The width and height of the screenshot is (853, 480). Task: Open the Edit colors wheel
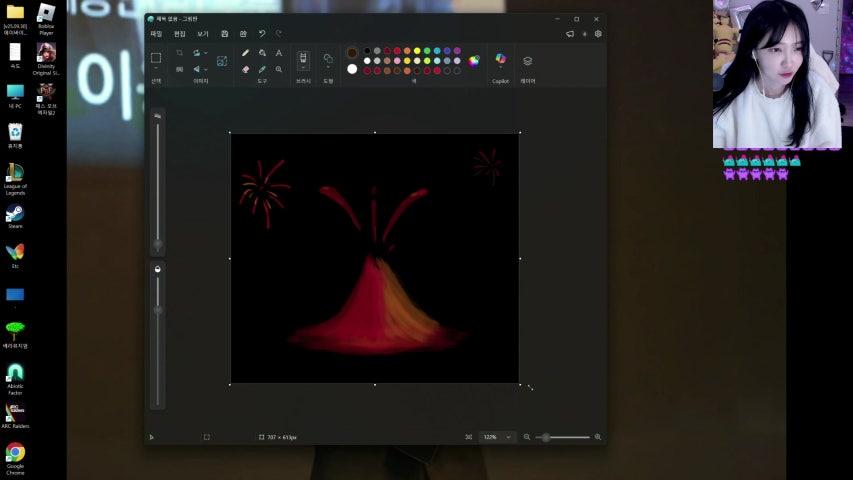pos(474,60)
